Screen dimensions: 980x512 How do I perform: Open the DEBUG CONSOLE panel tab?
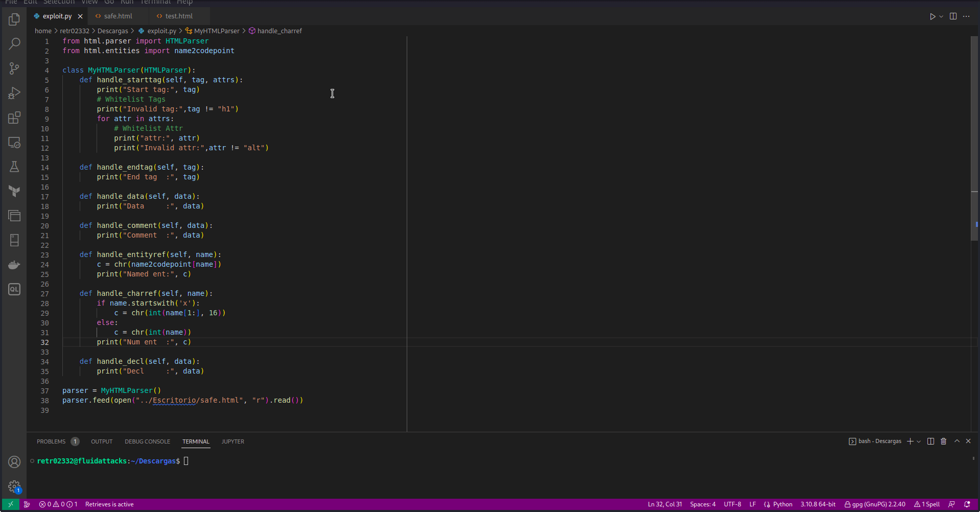[x=147, y=441]
